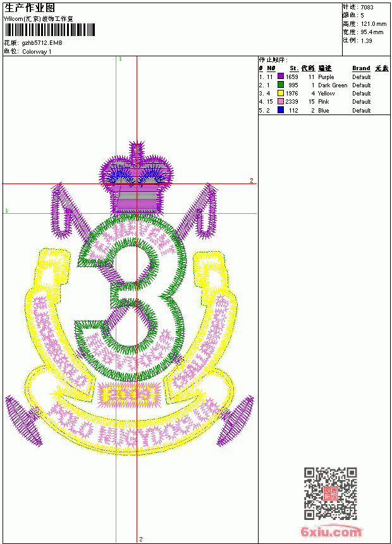
Task: Click the purple color swatch in stop sequence
Action: [x=281, y=77]
